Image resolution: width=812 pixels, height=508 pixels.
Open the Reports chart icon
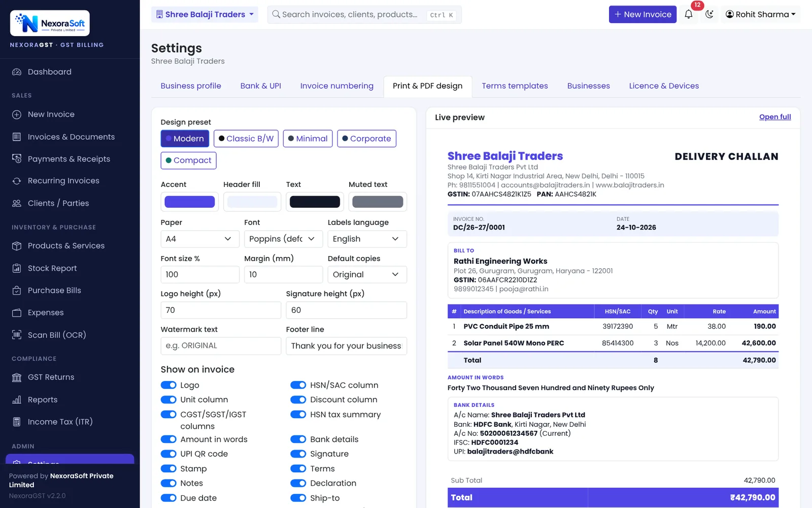click(17, 400)
